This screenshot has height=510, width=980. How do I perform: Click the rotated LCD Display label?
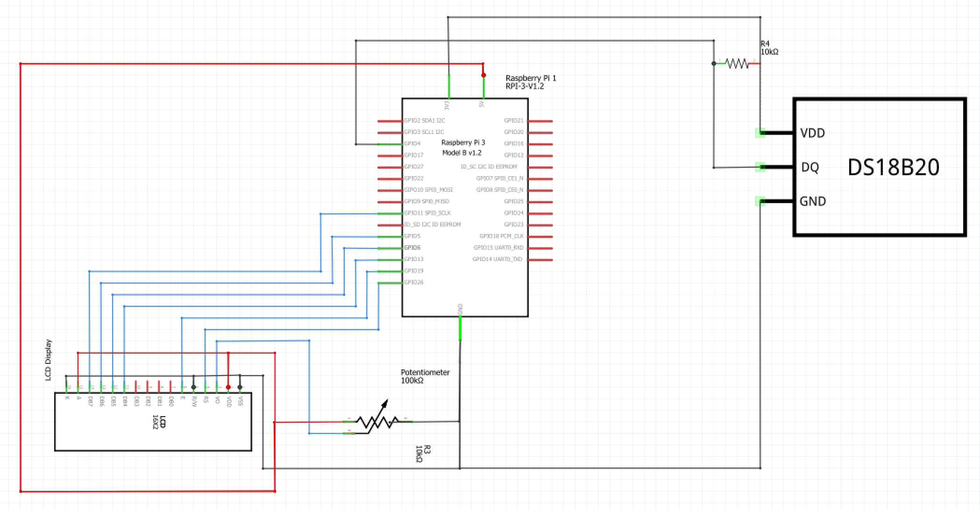48,360
